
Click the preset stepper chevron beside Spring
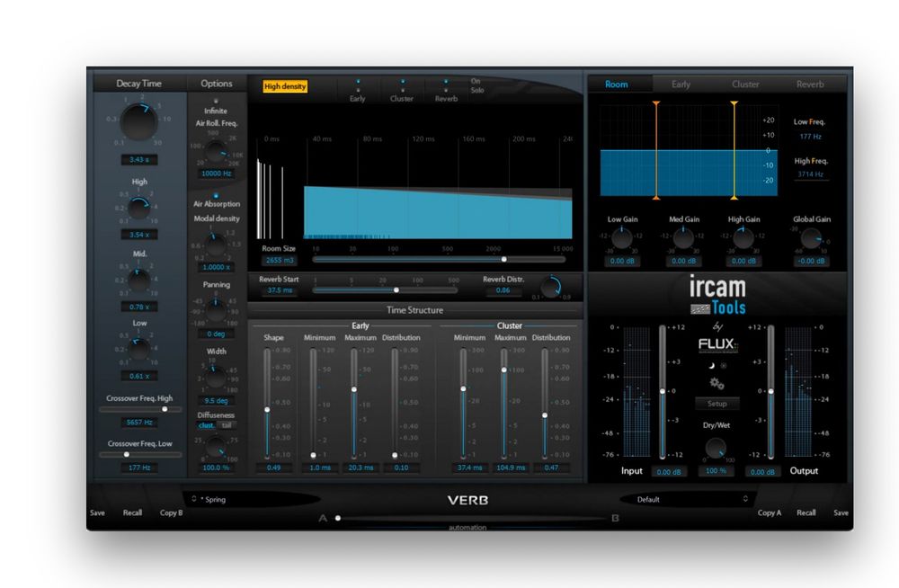tap(193, 497)
